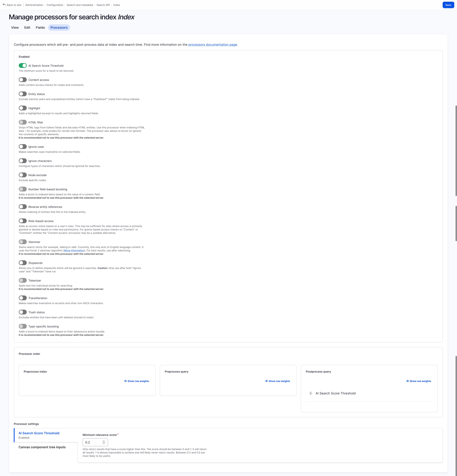
Task: Select AI Search Score Threshold settings tab
Action: (39, 433)
